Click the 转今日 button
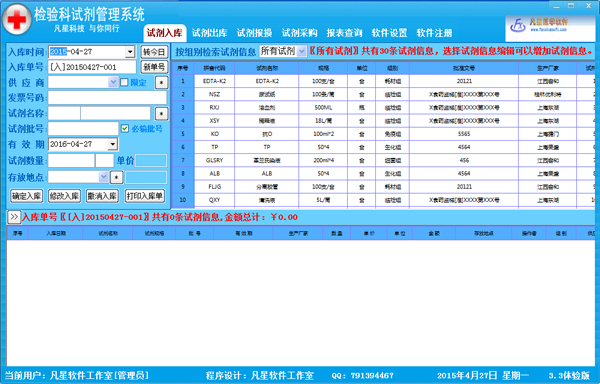Screen dimensions: 600x384 [154, 52]
